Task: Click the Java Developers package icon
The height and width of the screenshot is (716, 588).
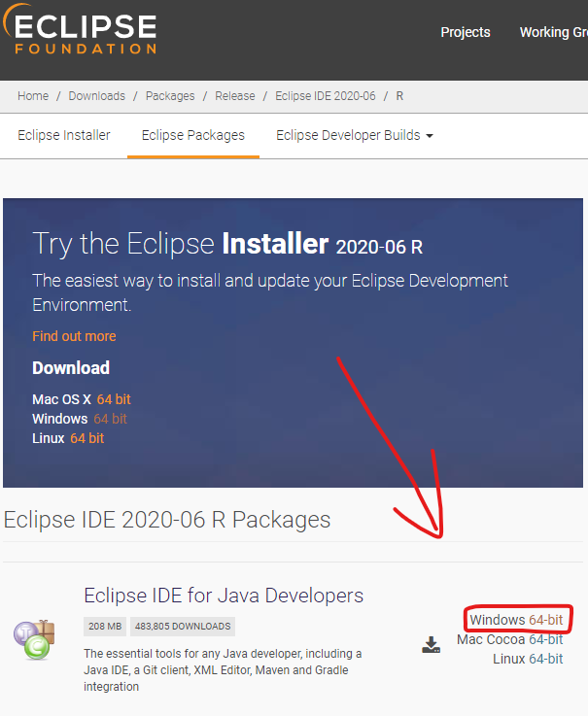Action: click(34, 640)
